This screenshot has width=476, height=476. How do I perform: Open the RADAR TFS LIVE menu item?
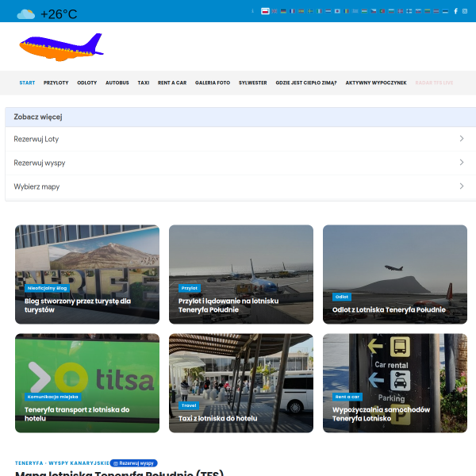coord(434,83)
